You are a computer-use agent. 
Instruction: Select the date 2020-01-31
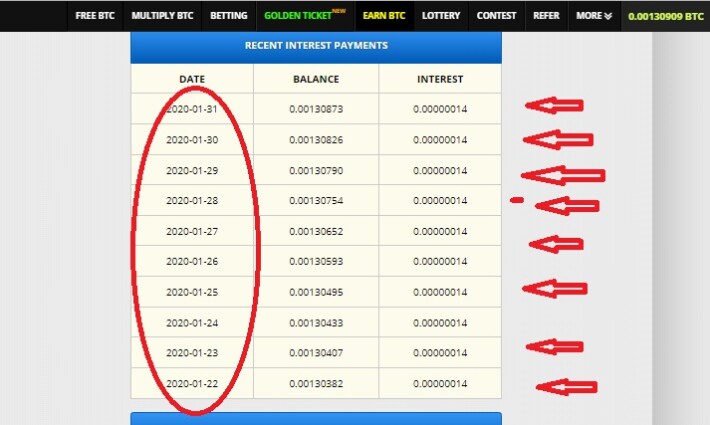192,109
